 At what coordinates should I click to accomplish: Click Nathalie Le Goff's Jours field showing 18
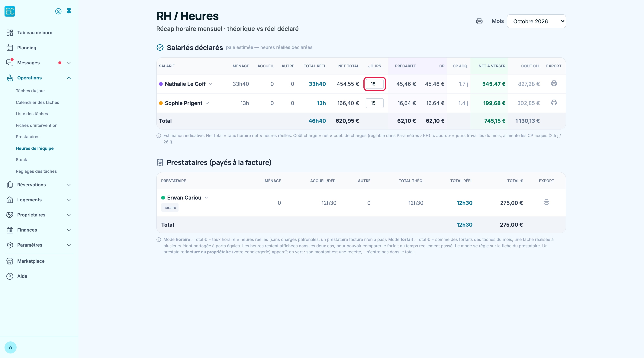[375, 84]
